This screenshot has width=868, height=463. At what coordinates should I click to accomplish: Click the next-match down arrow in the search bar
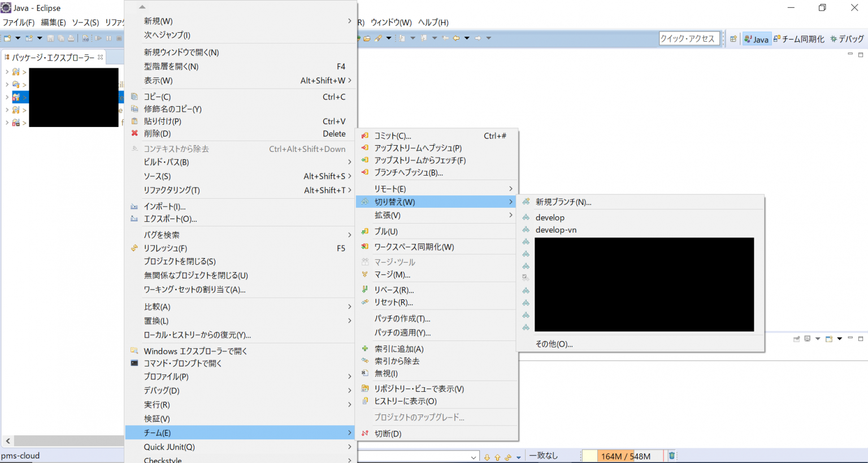coord(487,457)
